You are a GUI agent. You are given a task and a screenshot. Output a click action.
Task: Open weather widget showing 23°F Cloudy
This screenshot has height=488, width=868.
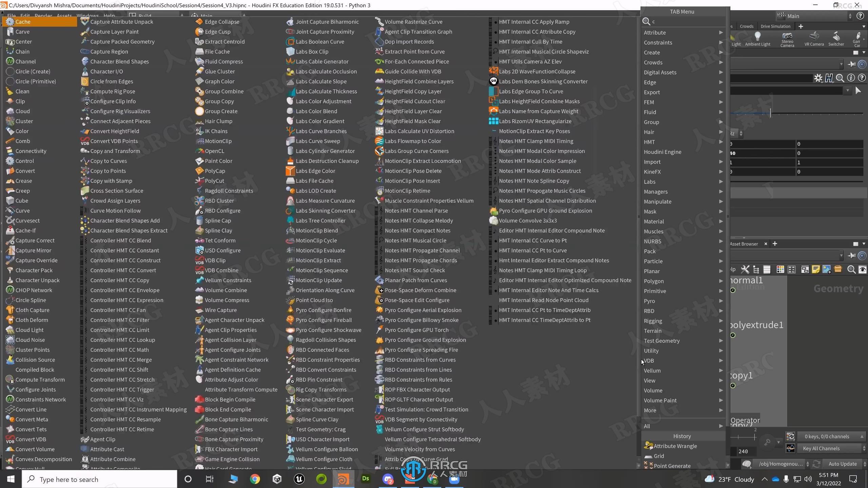pos(729,479)
